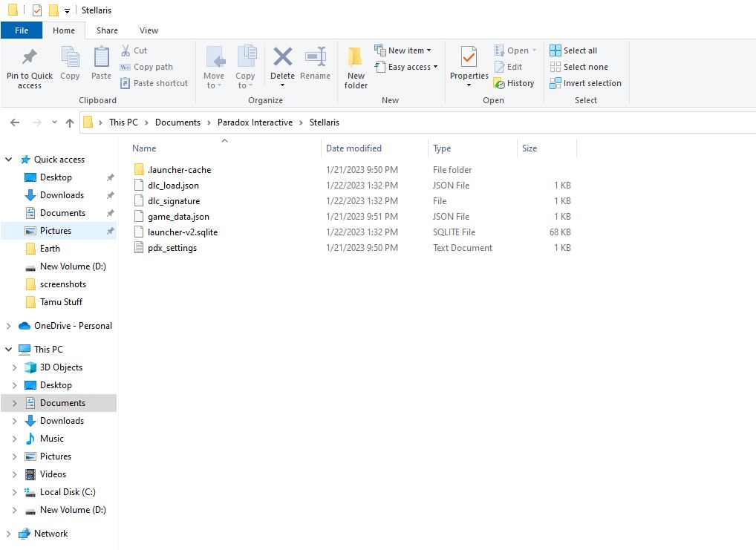Open the Delete options dropdown arrow
Screen dimensions: 756x550
282,85
